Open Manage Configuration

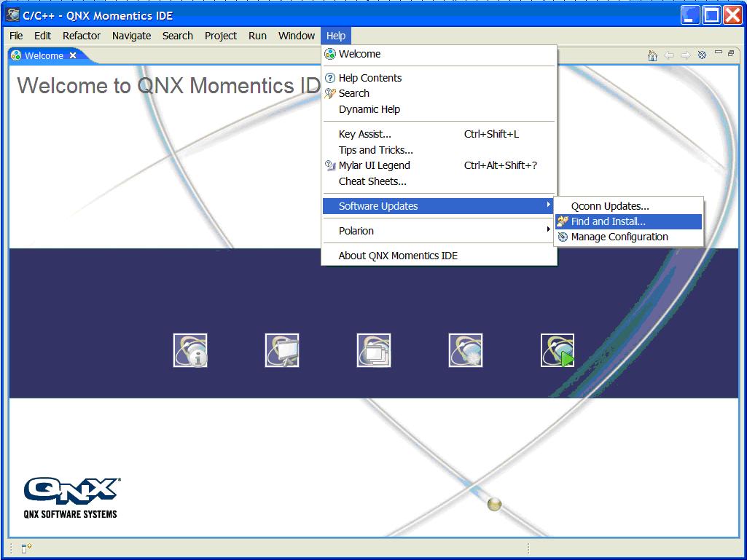click(619, 237)
